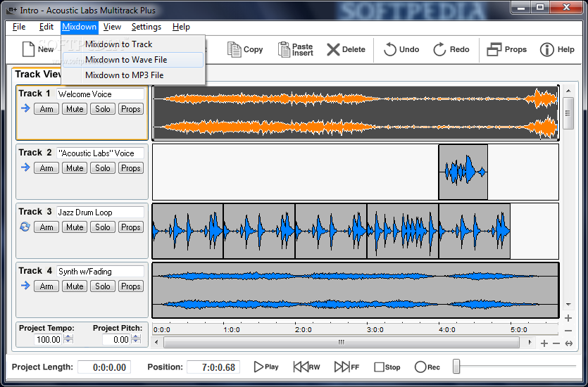Image resolution: width=588 pixels, height=387 pixels.
Task: Open Props for Track 1
Action: (131, 109)
